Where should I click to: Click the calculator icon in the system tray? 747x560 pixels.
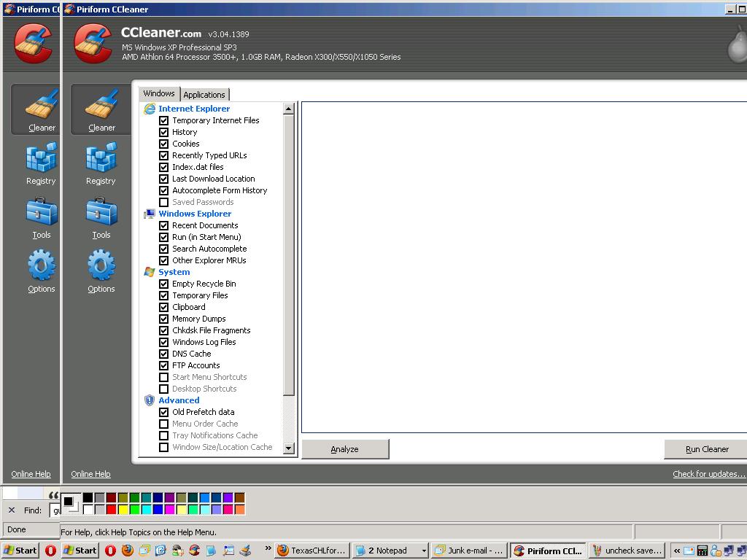[x=703, y=551]
